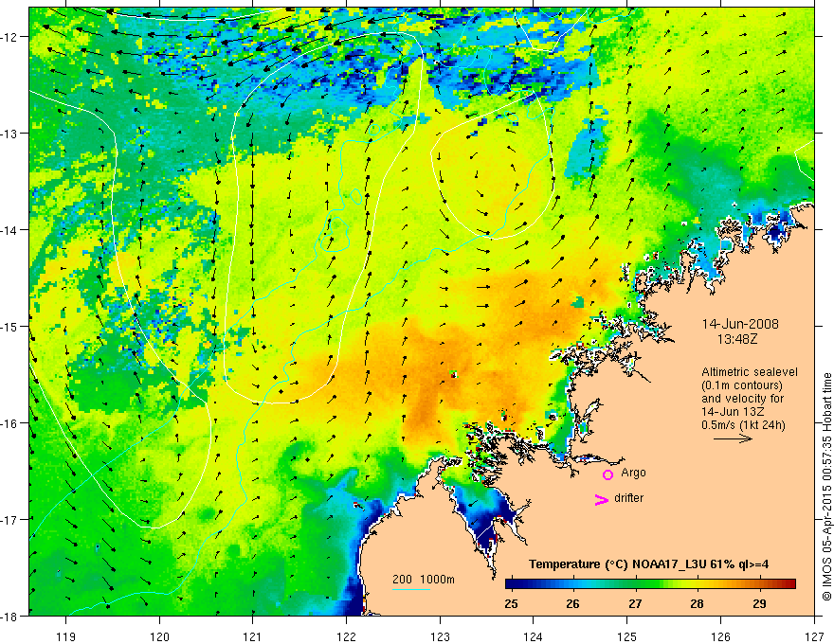This screenshot has height=644, width=834.
Task: Click the longitude label 124
Action: [534, 637]
